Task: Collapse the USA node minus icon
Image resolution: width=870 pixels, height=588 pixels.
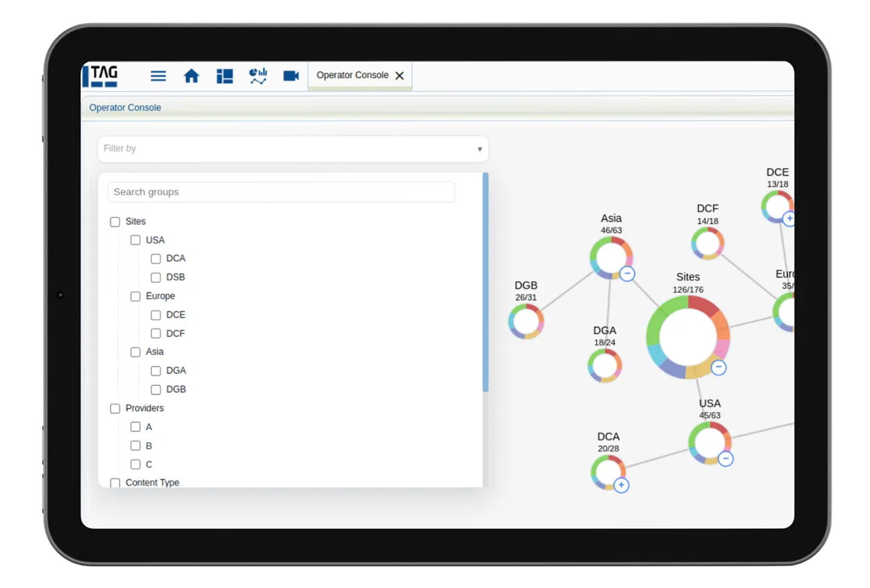Action: 725,459
